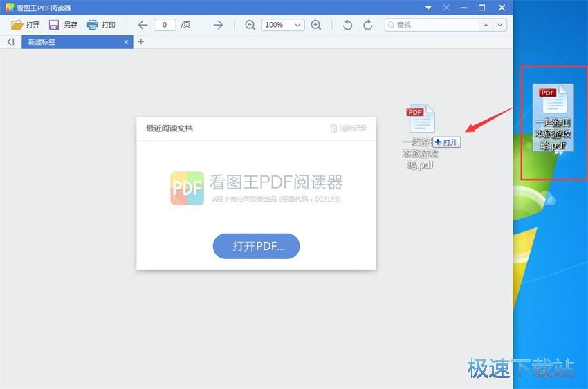Click the fullscreen icon in title bar
Image resolution: width=588 pixels, height=389 pixels.
point(446,8)
